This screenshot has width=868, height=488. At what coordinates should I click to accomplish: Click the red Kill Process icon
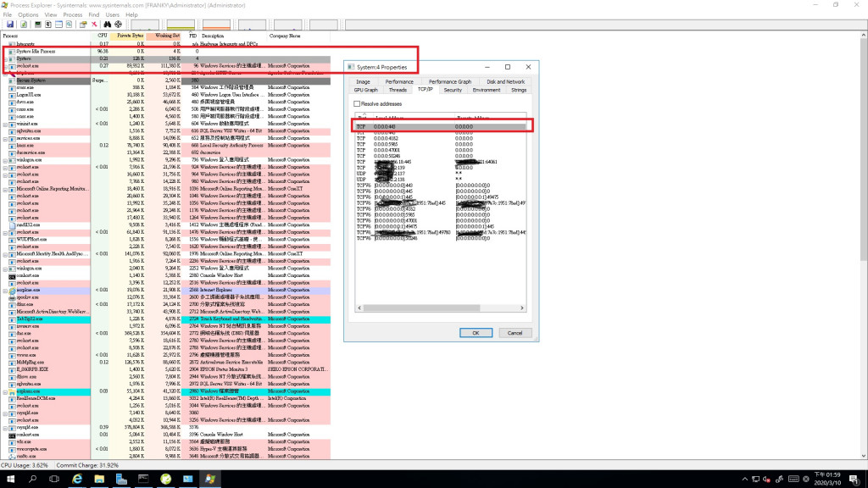(x=94, y=25)
